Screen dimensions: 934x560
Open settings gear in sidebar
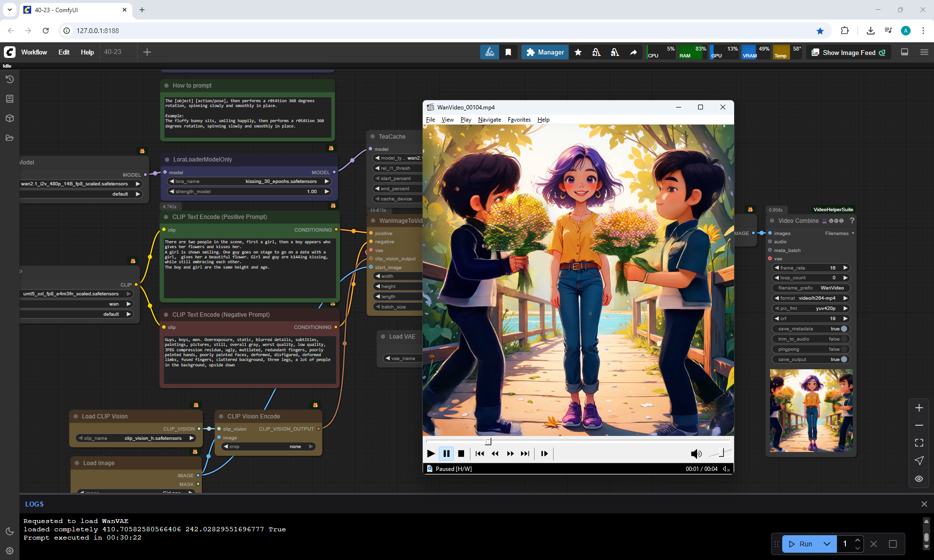click(9, 551)
